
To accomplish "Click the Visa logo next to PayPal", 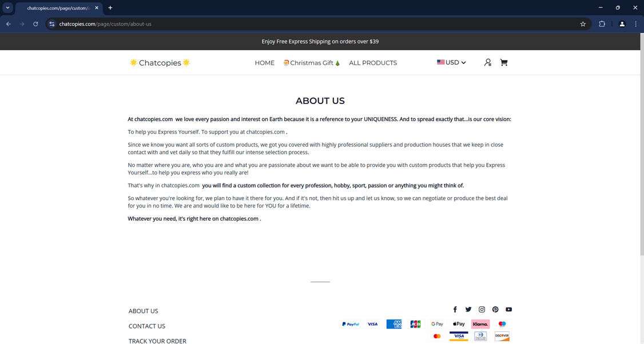I will coord(372,325).
